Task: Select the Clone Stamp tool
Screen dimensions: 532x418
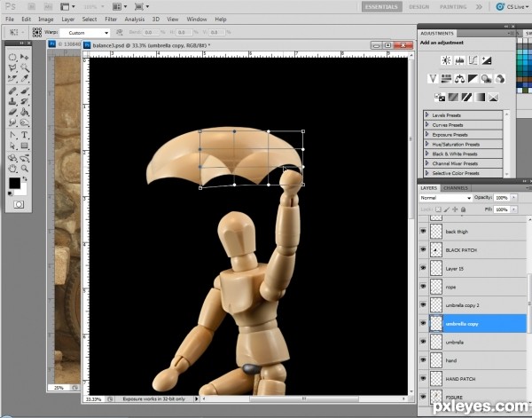Action: 12,101
